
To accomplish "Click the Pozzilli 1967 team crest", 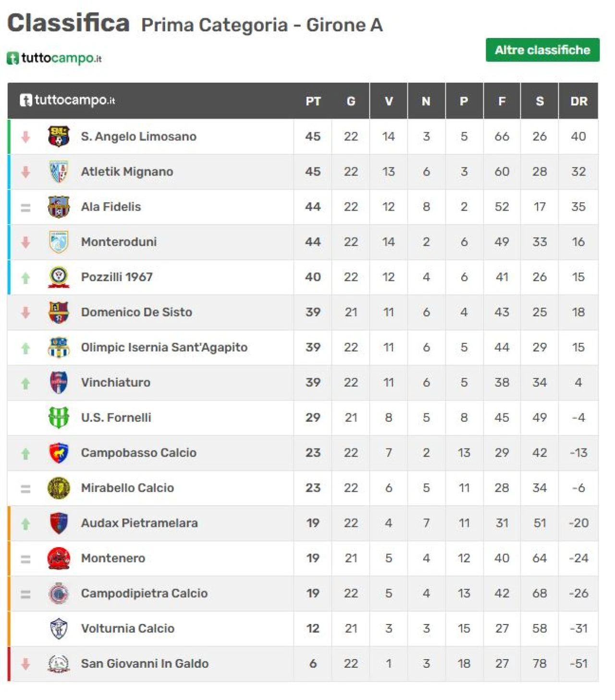I will [x=59, y=277].
